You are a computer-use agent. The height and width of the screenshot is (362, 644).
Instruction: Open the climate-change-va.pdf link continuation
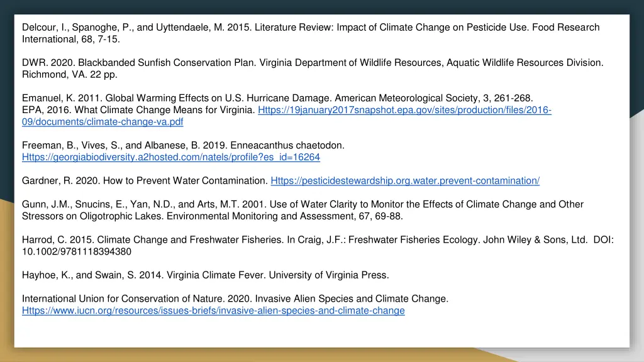point(103,122)
